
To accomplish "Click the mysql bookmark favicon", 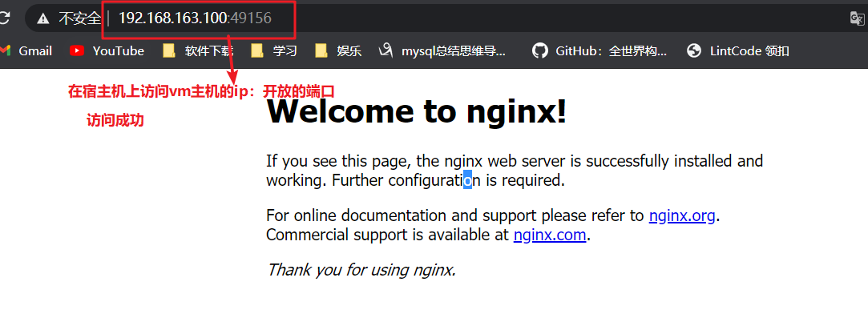I will [x=386, y=51].
